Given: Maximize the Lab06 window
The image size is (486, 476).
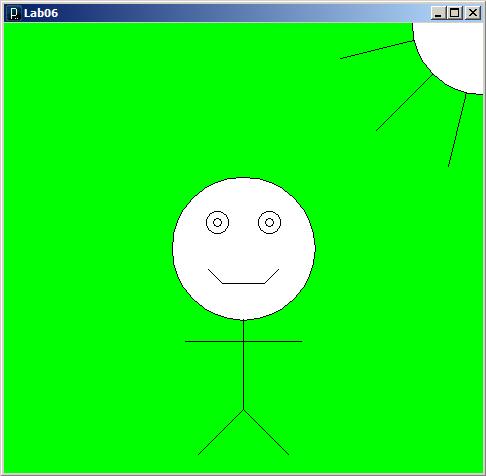Looking at the screenshot, I should 454,13.
